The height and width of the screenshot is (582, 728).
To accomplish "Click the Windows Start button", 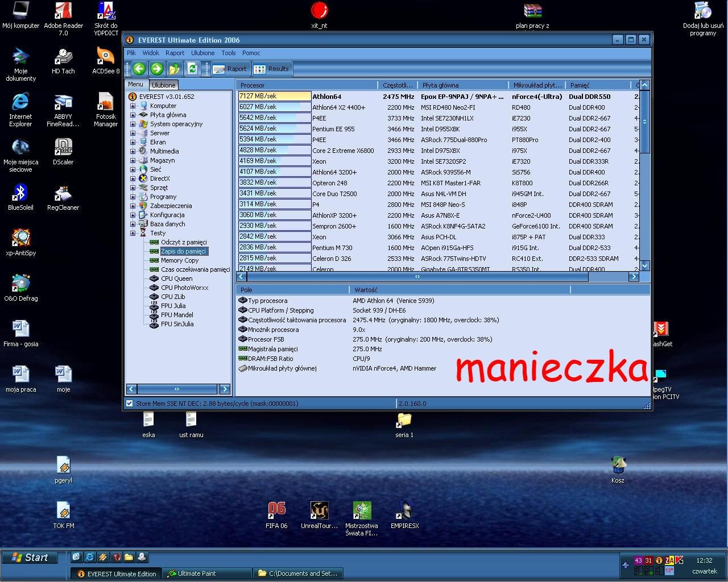I will pos(30,558).
